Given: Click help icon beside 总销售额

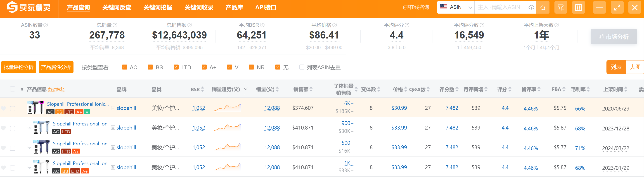Looking at the screenshot, I should (x=190, y=25).
